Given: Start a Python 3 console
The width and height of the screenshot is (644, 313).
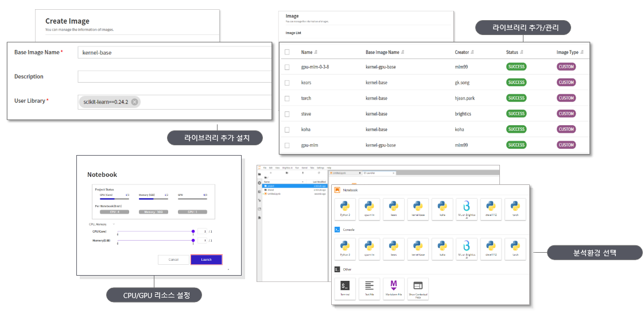Looking at the screenshot, I should (x=345, y=248).
